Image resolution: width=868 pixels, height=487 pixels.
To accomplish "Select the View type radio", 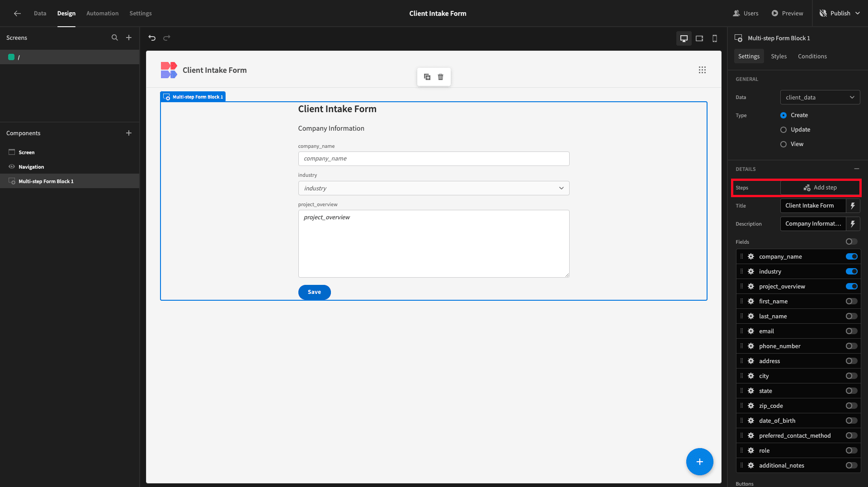I will (x=783, y=144).
